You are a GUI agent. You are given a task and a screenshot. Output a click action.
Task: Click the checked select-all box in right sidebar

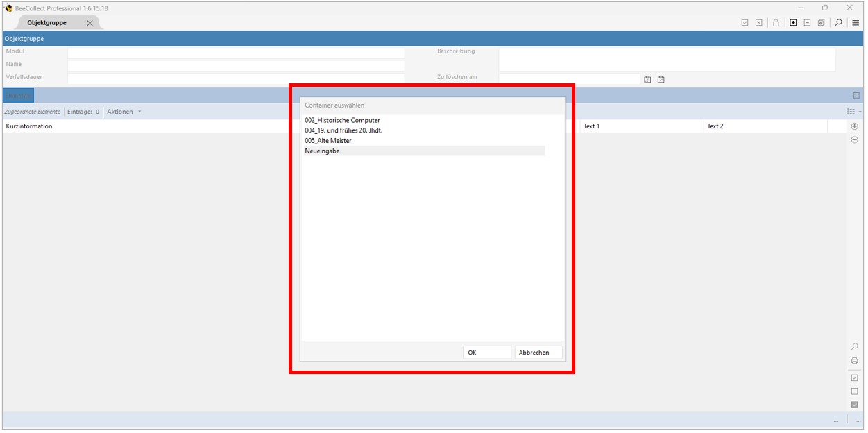[x=854, y=378]
